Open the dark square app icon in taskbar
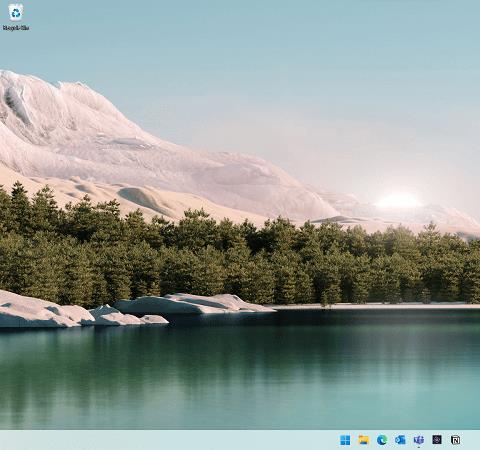The image size is (480, 450). click(x=437, y=440)
